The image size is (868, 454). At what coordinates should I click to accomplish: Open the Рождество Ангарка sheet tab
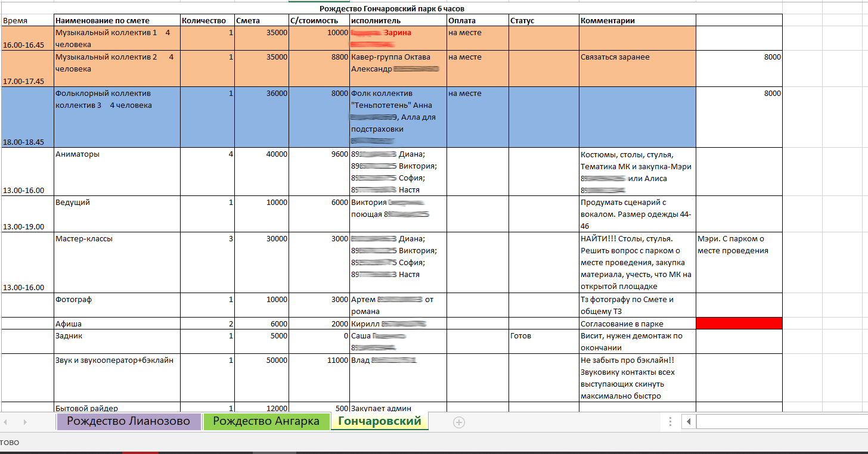(266, 421)
